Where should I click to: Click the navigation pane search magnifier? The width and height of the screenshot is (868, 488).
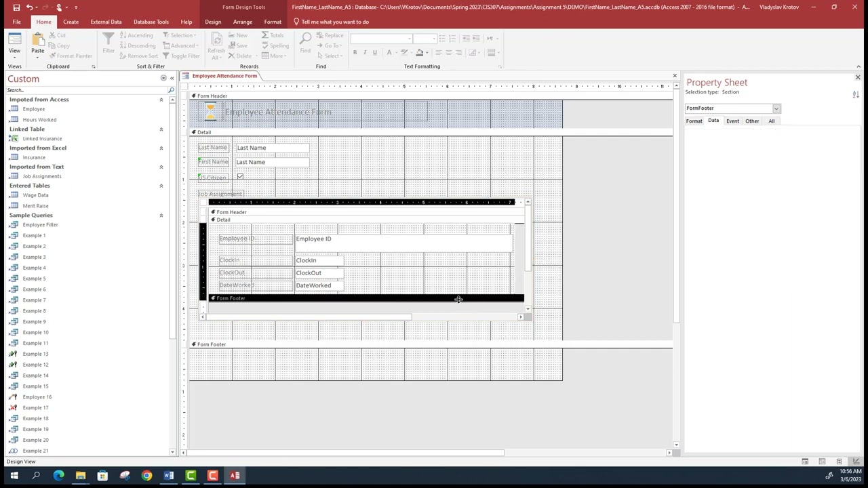(171, 90)
